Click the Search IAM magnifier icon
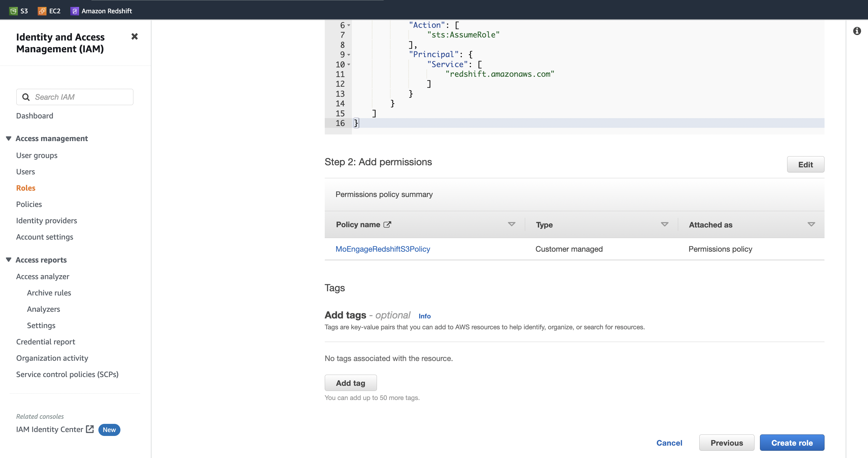868x458 pixels. click(x=26, y=97)
